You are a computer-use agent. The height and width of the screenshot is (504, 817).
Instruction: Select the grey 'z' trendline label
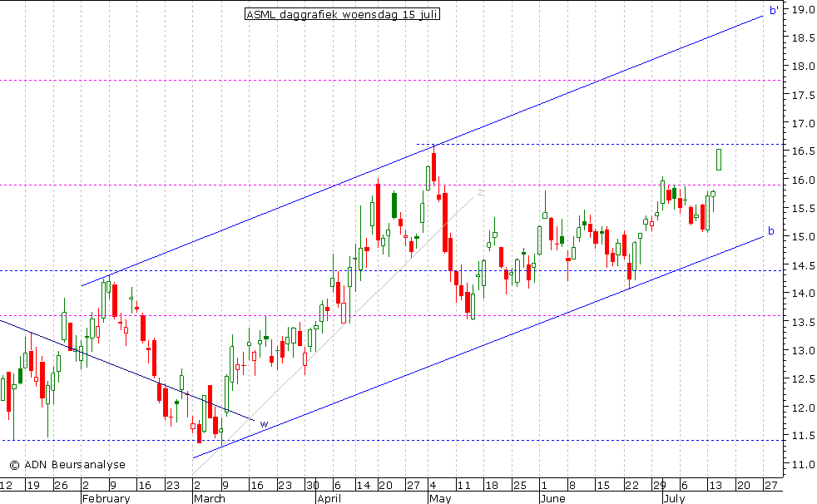coord(480,192)
